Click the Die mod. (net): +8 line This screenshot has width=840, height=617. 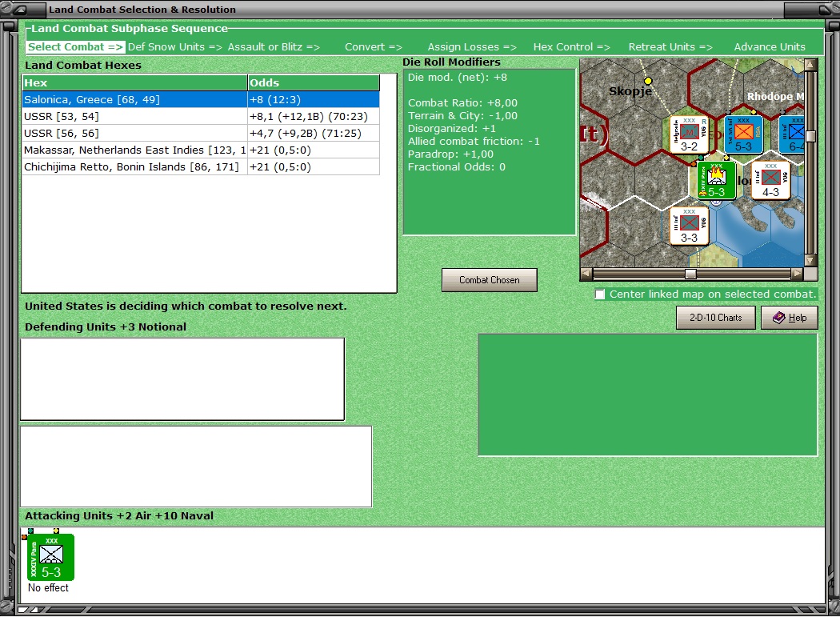point(457,77)
